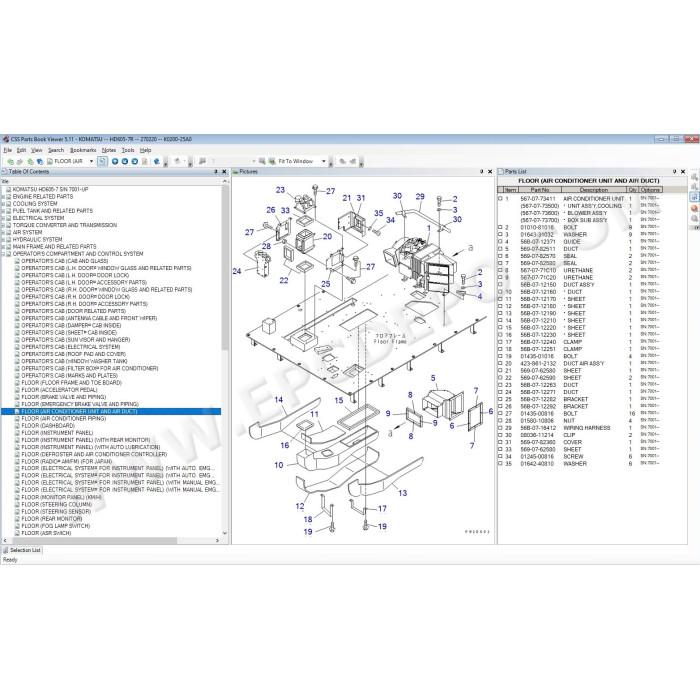Screen dimensions: 700x700
Task: Click the third green toolbar icon left of the page dropdown
Action: tap(30, 162)
